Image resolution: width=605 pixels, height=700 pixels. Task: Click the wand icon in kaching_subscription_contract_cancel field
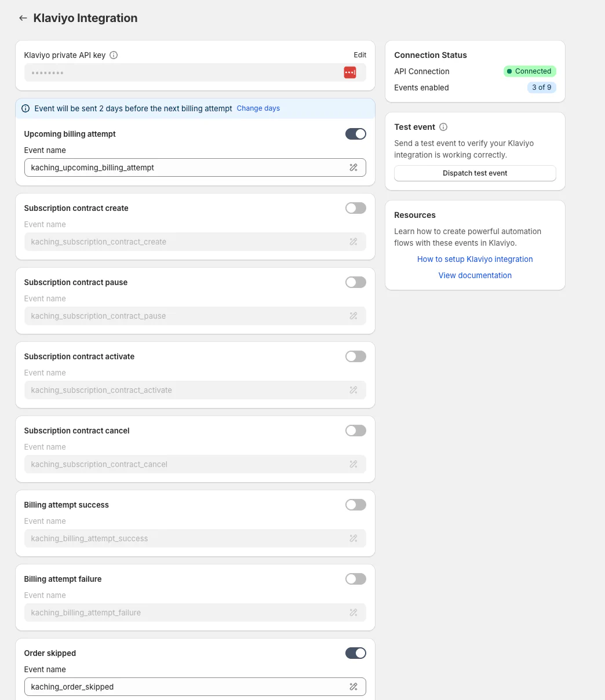[353, 464]
